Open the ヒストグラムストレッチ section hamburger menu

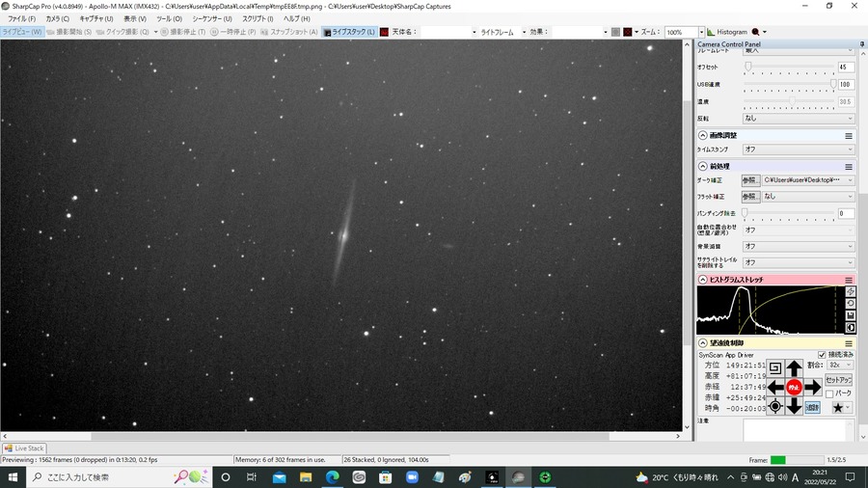(x=849, y=280)
